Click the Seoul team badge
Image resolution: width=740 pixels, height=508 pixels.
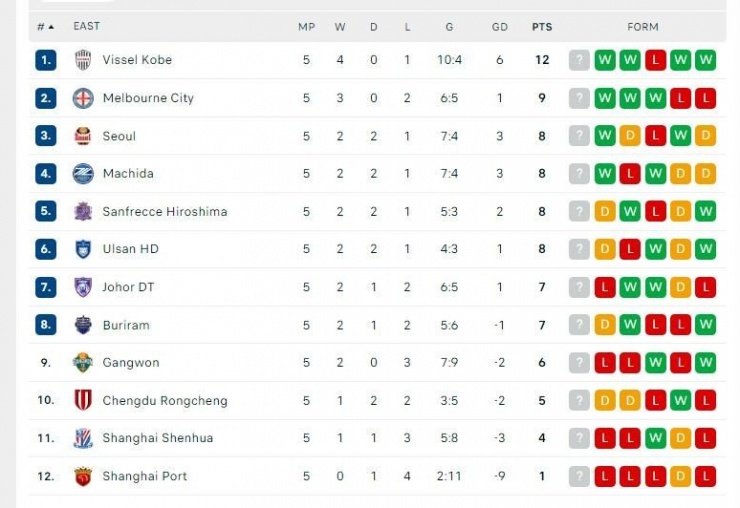[83, 136]
